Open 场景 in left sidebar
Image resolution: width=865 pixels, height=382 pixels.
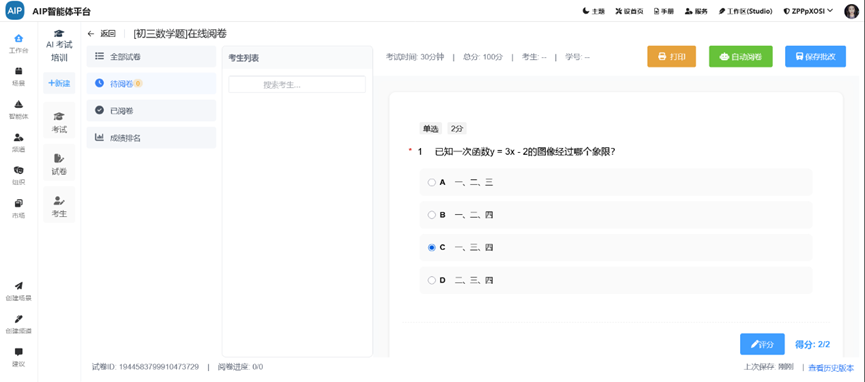tap(19, 76)
